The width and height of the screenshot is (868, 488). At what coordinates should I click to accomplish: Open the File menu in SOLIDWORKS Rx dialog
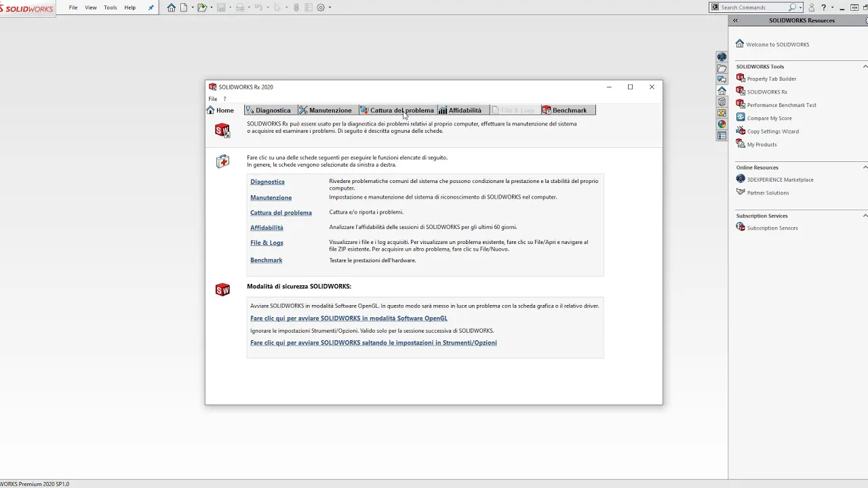tap(213, 99)
